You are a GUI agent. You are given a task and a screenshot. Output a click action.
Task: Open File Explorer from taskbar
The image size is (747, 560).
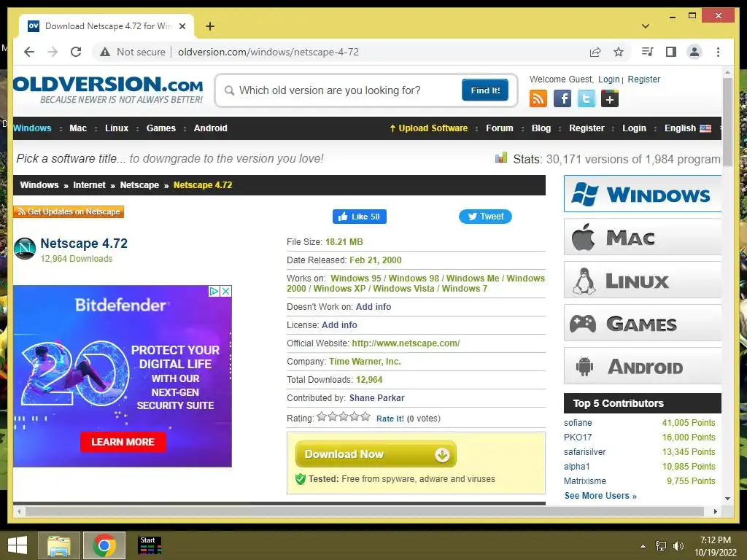pos(58,545)
